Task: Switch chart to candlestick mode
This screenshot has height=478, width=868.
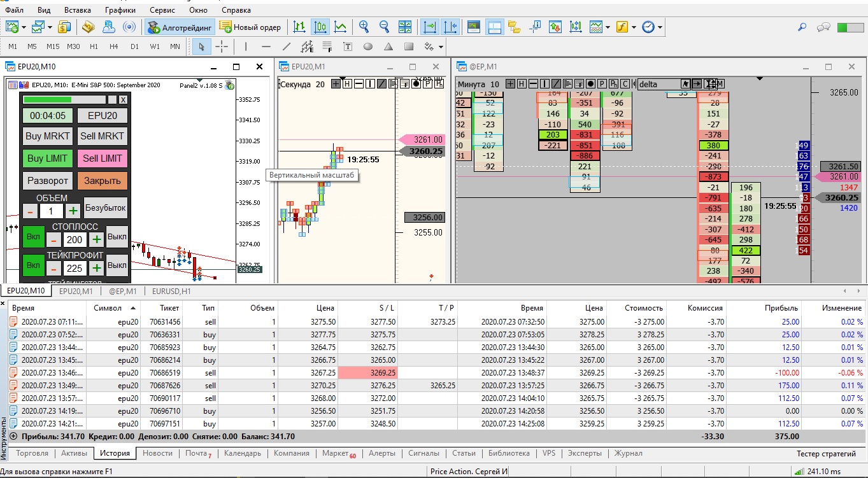Action: click(x=320, y=27)
